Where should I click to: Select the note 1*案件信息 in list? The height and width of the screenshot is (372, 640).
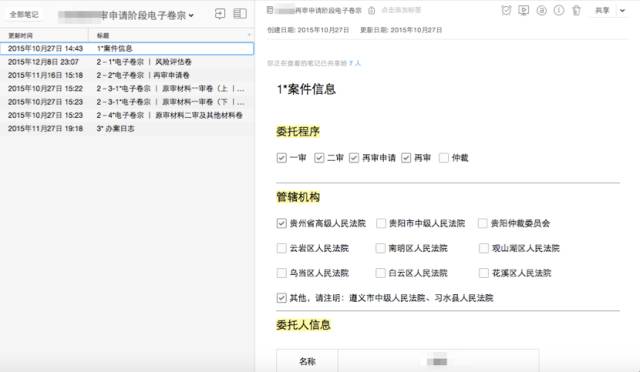[x=127, y=49]
